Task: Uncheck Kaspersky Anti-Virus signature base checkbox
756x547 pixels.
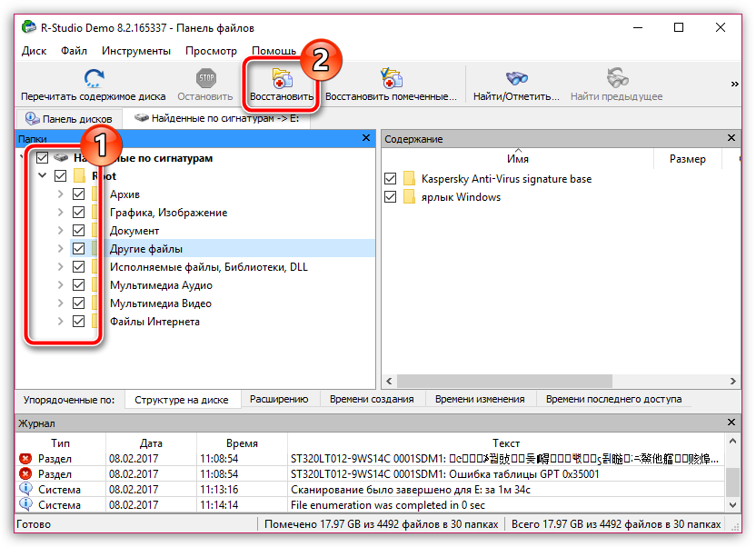Action: pos(391,179)
